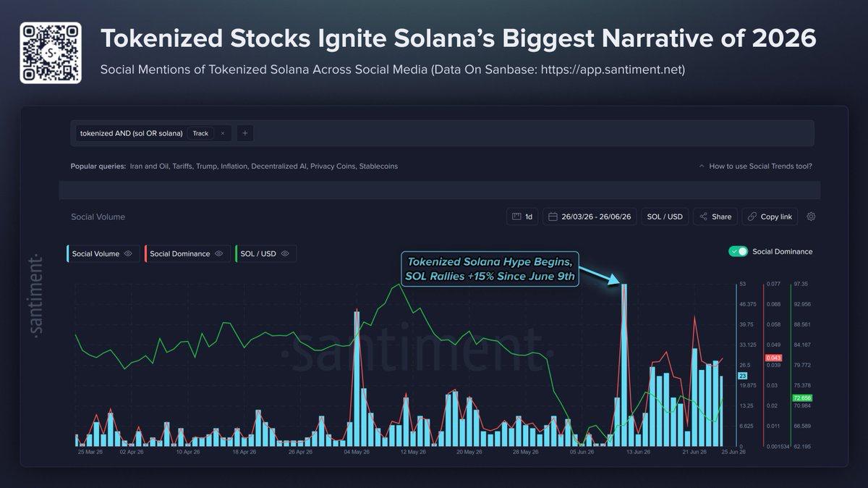868x488 pixels.
Task: Click the '21 Jun 26' date label
Action: pos(694,452)
